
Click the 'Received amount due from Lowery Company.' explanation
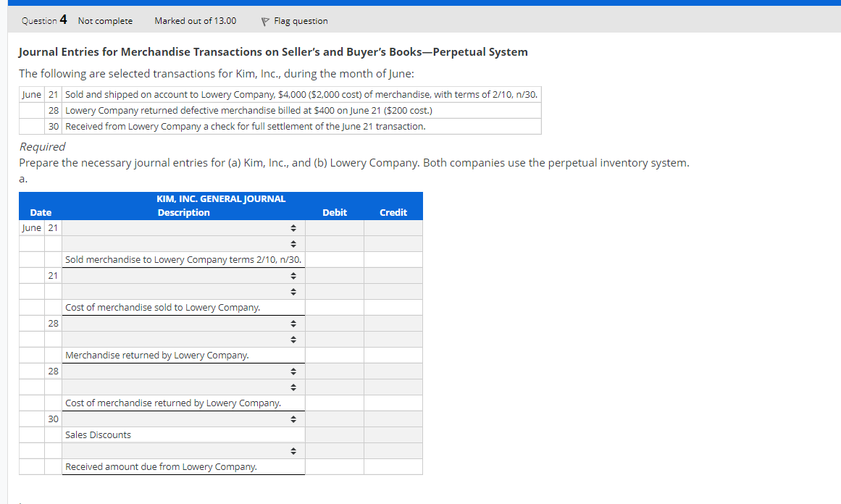click(x=161, y=466)
